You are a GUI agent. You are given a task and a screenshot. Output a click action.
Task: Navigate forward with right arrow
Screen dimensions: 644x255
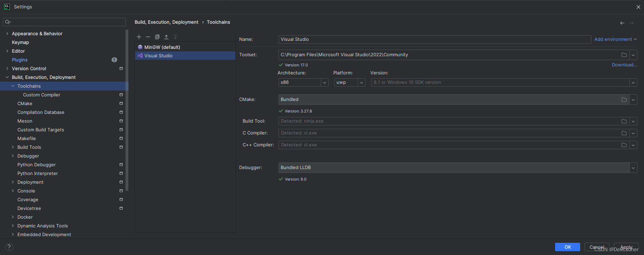click(631, 23)
